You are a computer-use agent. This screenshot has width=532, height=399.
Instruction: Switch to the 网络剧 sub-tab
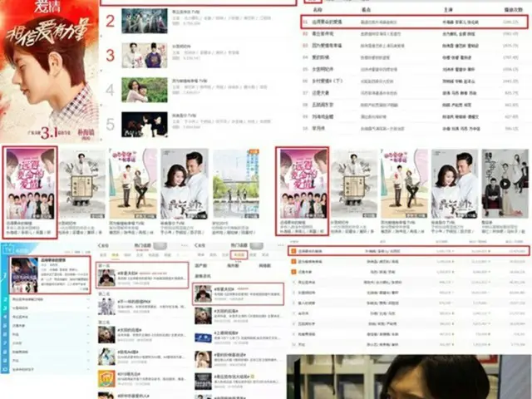(x=264, y=266)
